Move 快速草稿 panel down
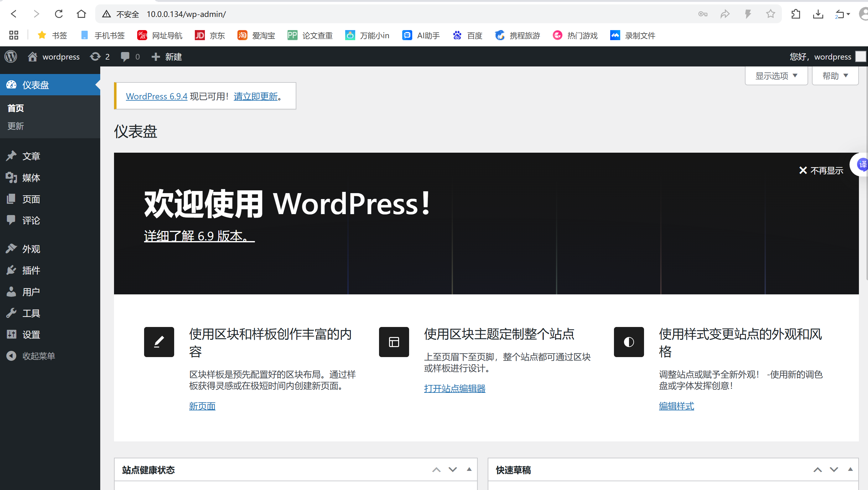This screenshot has height=490, width=868. (834, 469)
